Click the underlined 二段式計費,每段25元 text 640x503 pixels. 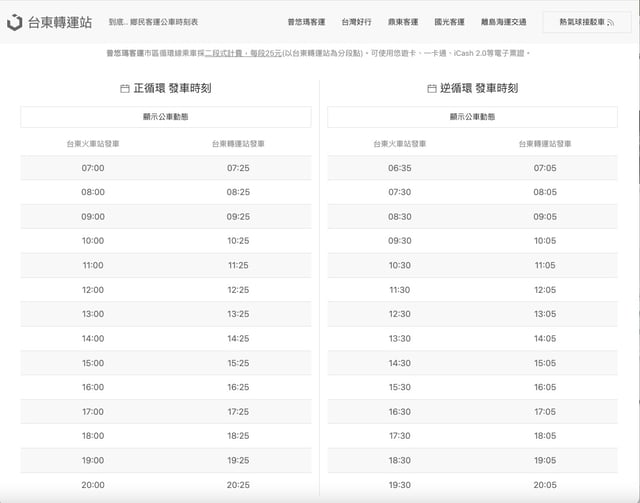243,52
